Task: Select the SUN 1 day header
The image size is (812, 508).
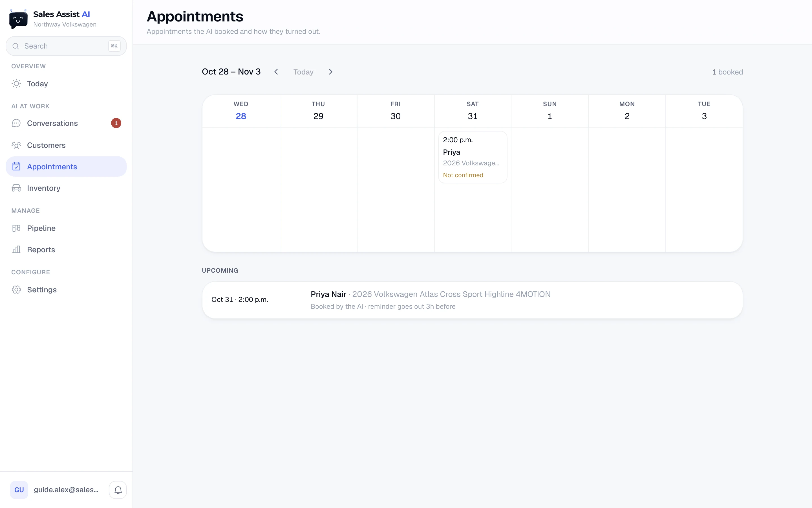Action: click(550, 111)
